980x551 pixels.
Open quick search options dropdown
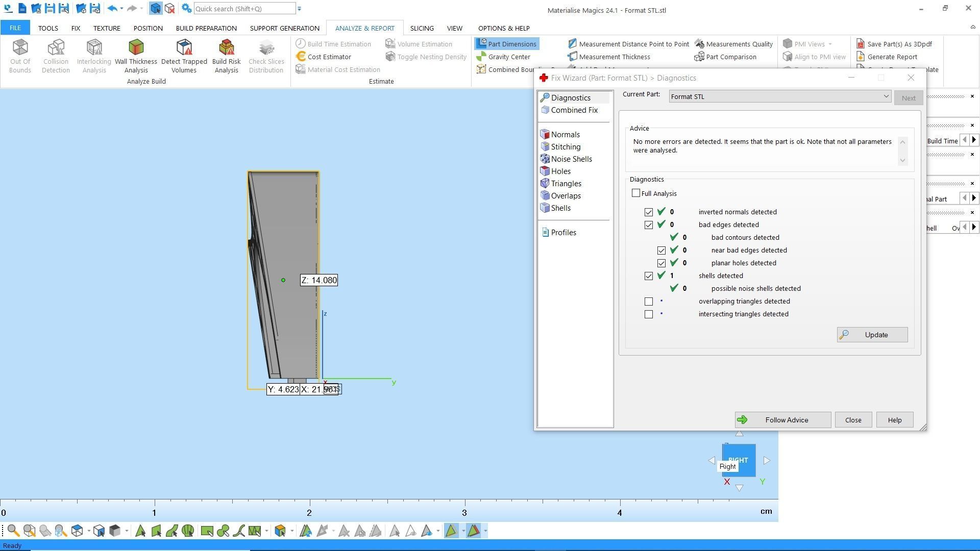(299, 9)
